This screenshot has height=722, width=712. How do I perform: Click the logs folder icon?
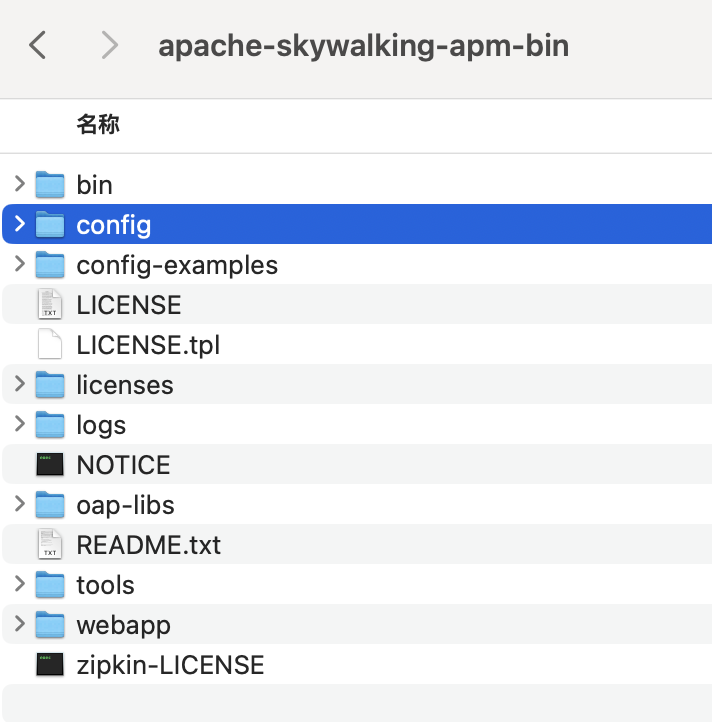click(50, 424)
